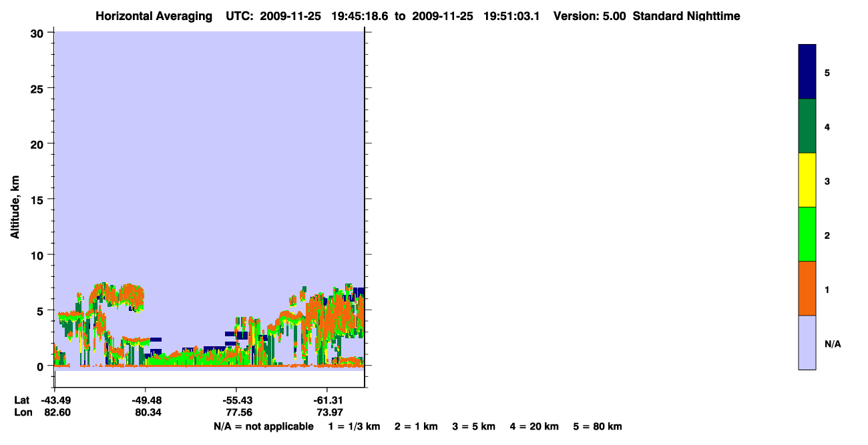Click the lavender N/A colorbar segment
This screenshot has height=445, width=868.
[x=807, y=342]
